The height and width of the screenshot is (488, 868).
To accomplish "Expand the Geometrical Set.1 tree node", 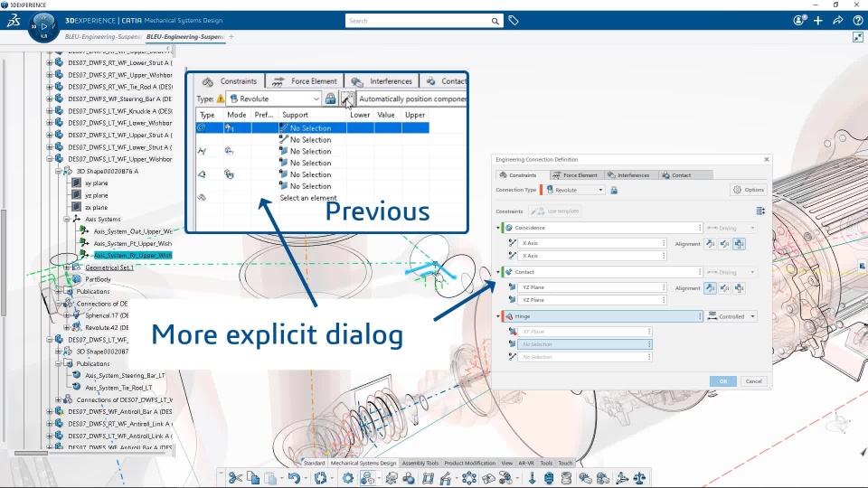I will click(67, 267).
